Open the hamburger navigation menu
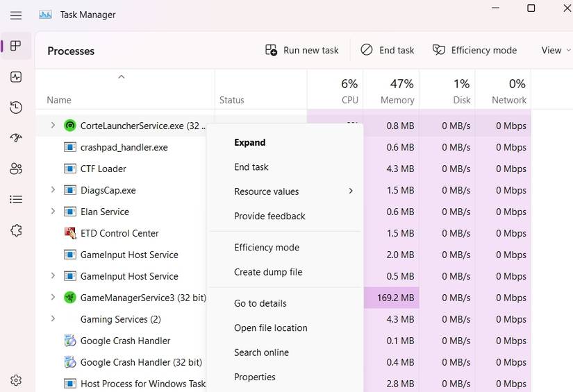 (x=16, y=15)
